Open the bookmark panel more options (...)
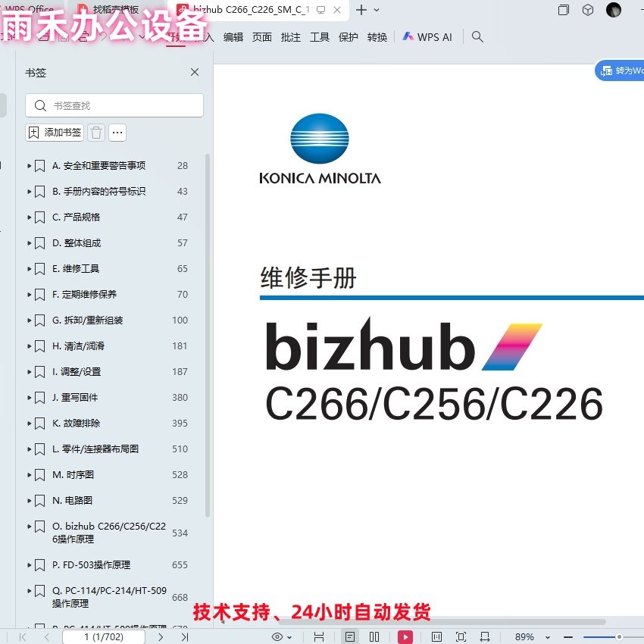644x644 pixels. click(x=117, y=133)
